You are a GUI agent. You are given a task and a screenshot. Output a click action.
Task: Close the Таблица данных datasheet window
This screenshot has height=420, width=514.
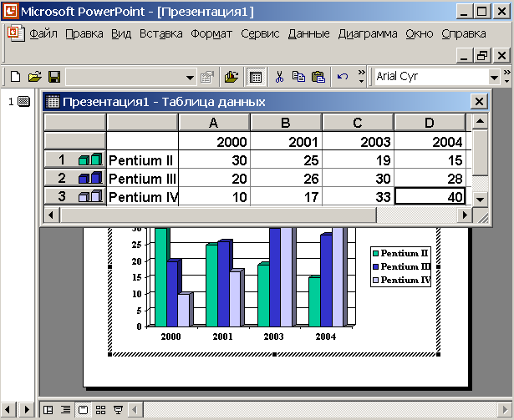(479, 102)
